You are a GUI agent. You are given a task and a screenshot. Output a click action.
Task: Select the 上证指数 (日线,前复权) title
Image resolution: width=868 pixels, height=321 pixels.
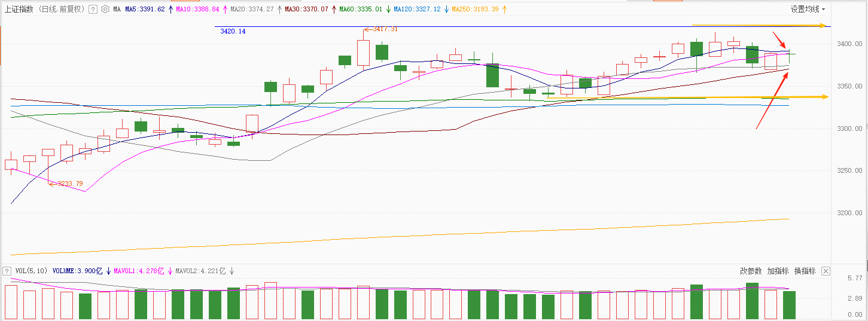tap(45, 10)
